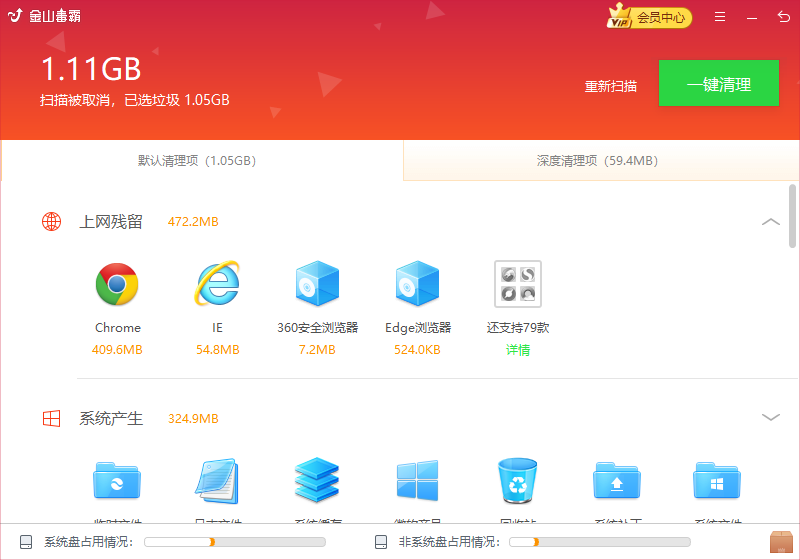The image size is (800, 560).
Task: Select the Microsoft products Windows icon
Action: point(417,480)
